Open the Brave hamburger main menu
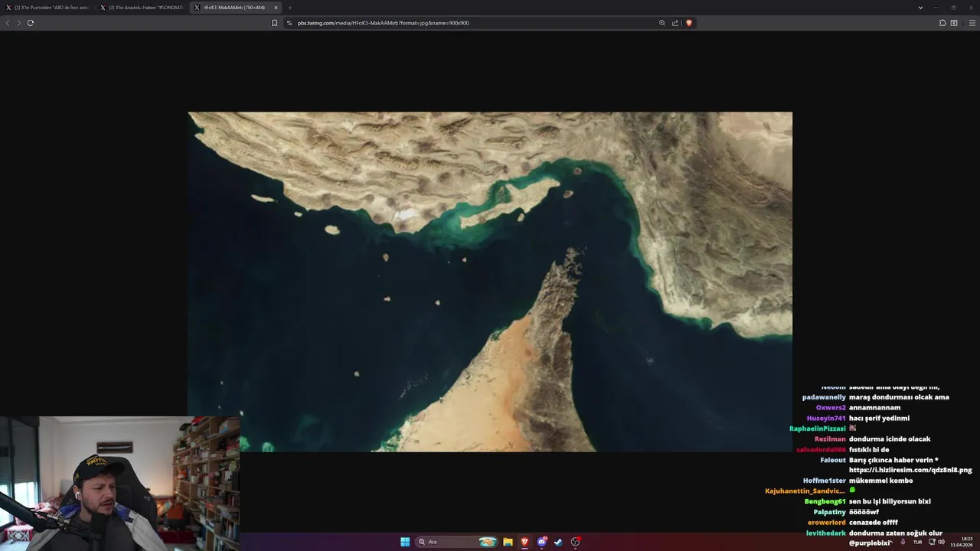This screenshot has width=980, height=551. pyautogui.click(x=972, y=23)
